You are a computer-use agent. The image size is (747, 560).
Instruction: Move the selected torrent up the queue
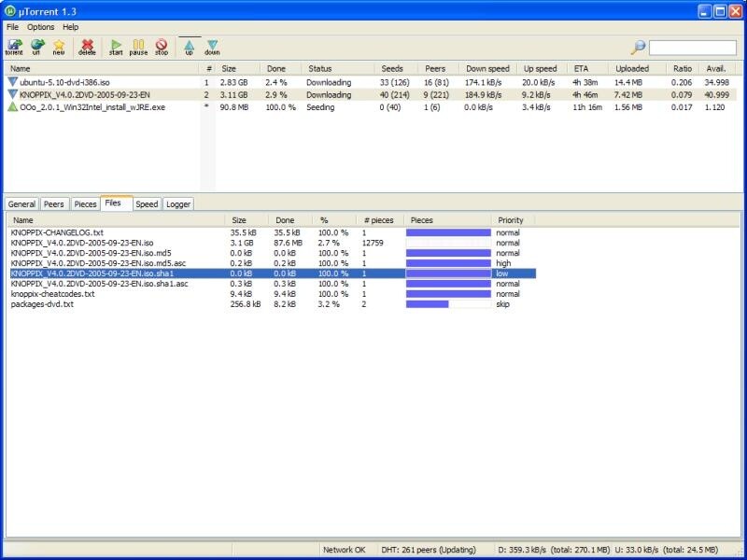(x=190, y=46)
